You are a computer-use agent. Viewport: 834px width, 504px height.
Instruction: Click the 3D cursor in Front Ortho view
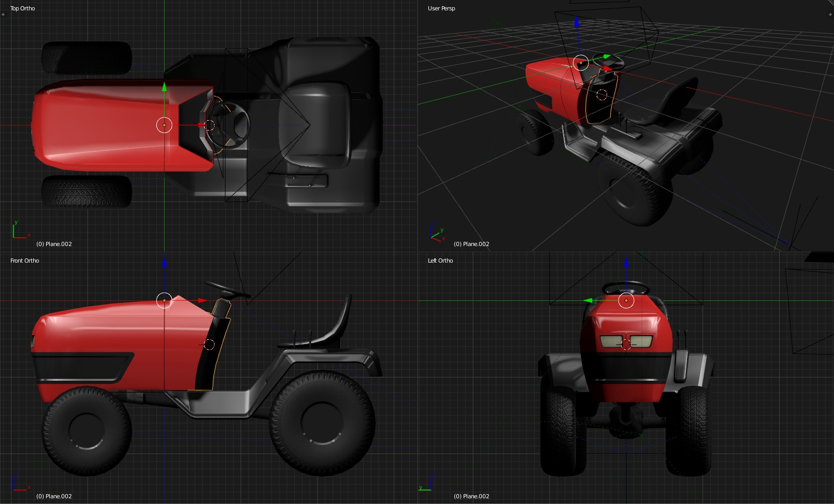[209, 344]
